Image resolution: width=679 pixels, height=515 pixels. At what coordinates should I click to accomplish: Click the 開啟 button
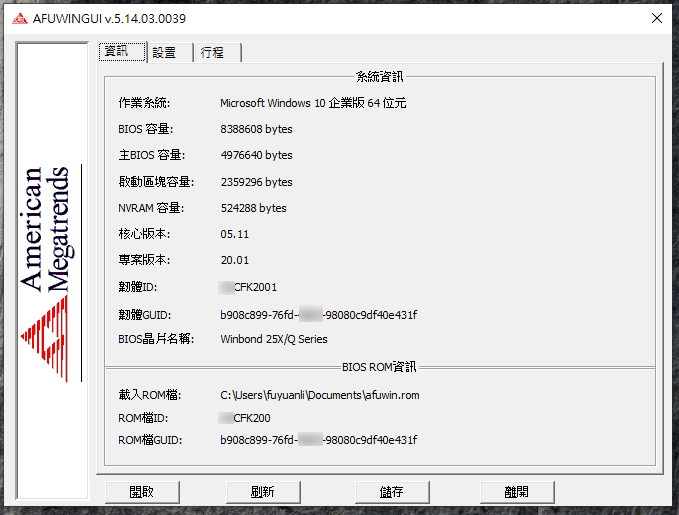142,492
